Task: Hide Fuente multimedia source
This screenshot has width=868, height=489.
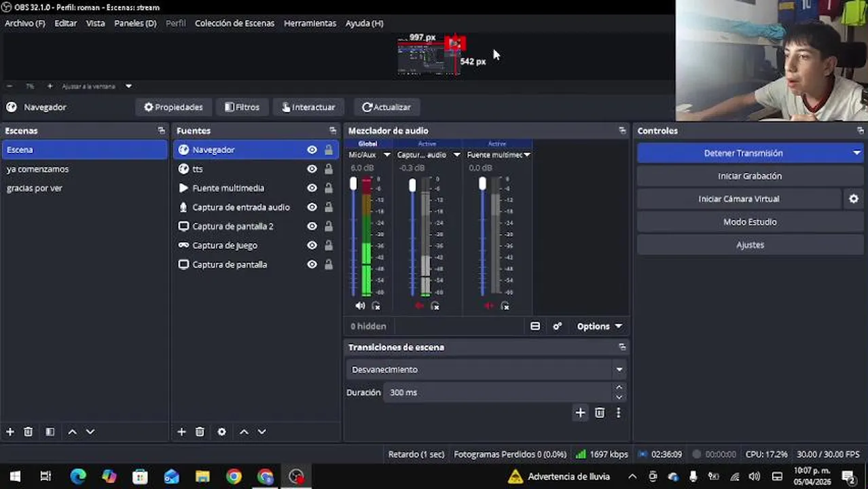Action: 312,188
